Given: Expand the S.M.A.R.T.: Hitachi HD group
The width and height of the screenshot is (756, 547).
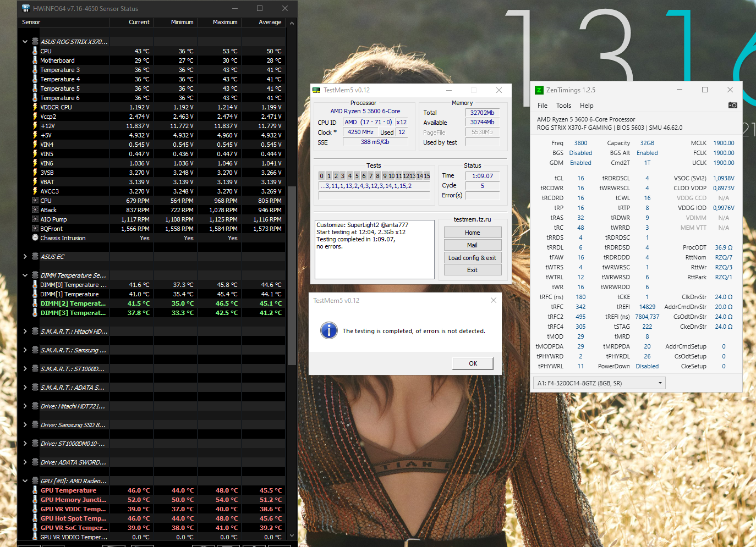Looking at the screenshot, I should coord(25,331).
